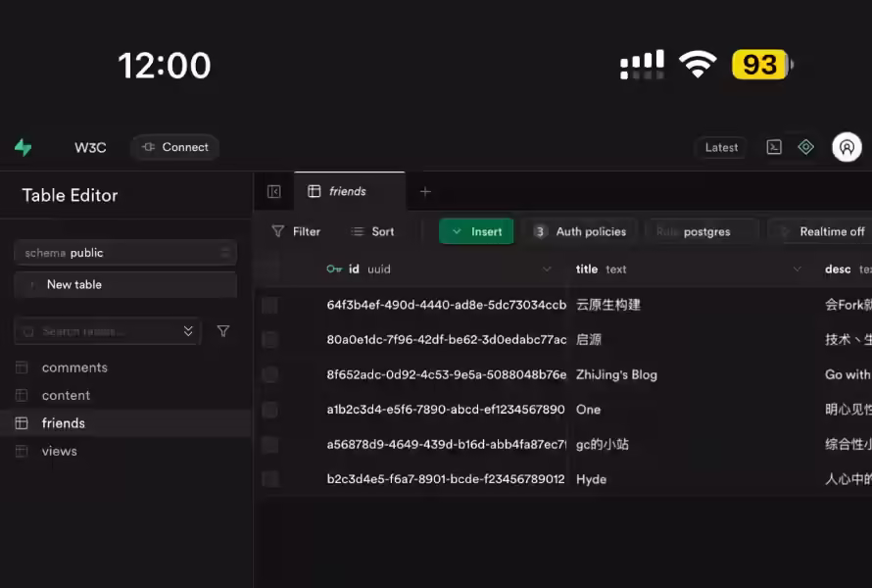Click the Table Editor heading
This screenshot has height=588, width=872.
pyautogui.click(x=70, y=195)
